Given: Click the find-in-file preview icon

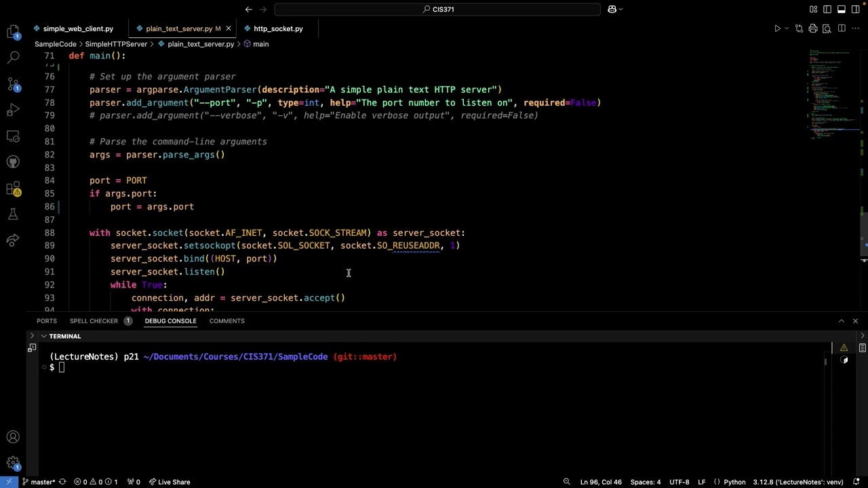Looking at the screenshot, I should [827, 28].
